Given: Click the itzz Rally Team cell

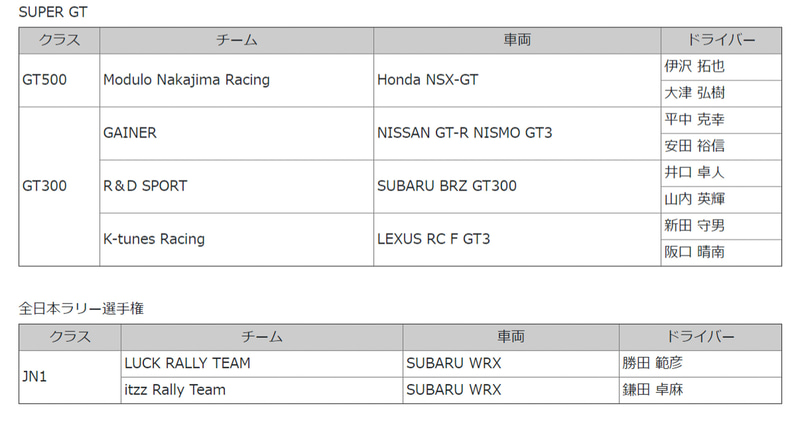Looking at the screenshot, I should (174, 390).
